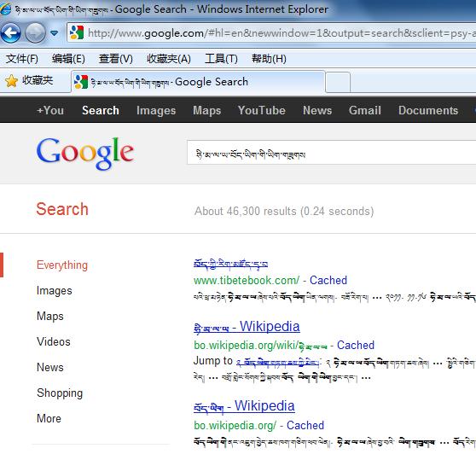Click the favorites star icon

[x=11, y=81]
